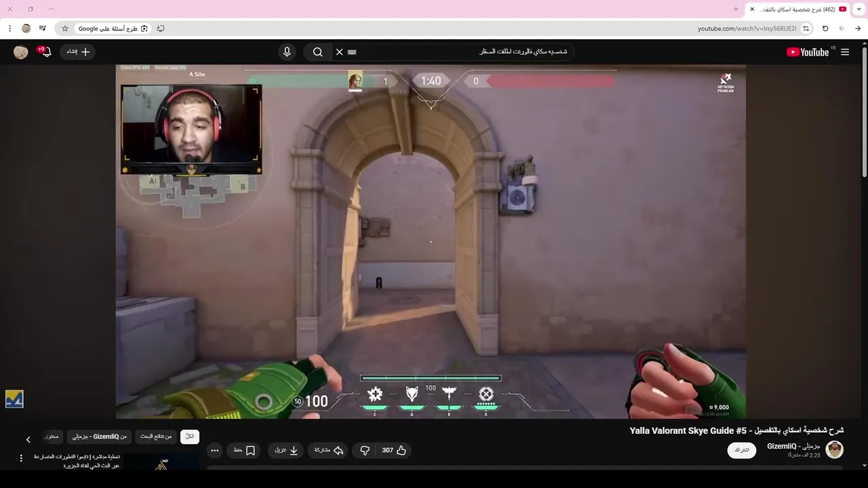This screenshot has height=488, width=868.
Task: Navigate back in the browser
Action: 842,28
